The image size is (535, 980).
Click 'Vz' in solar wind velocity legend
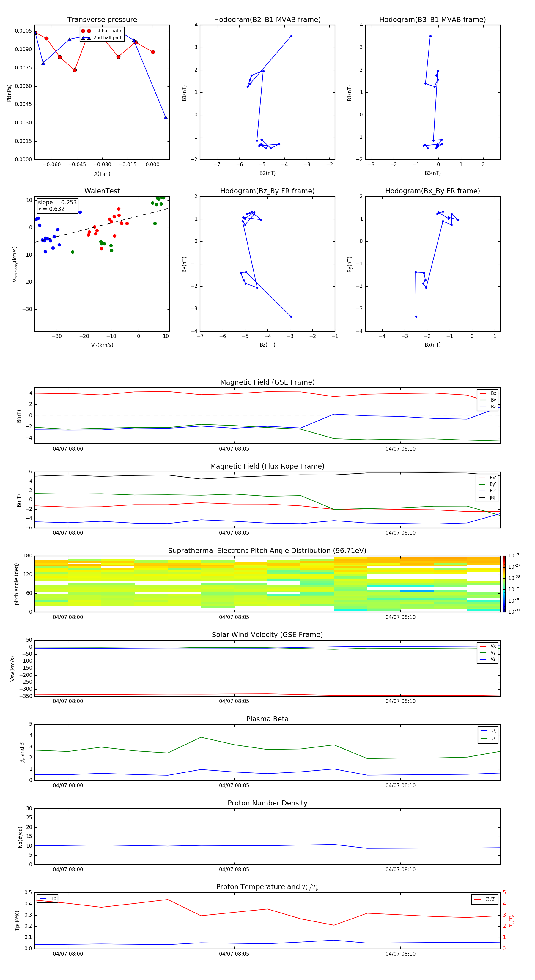tap(488, 659)
